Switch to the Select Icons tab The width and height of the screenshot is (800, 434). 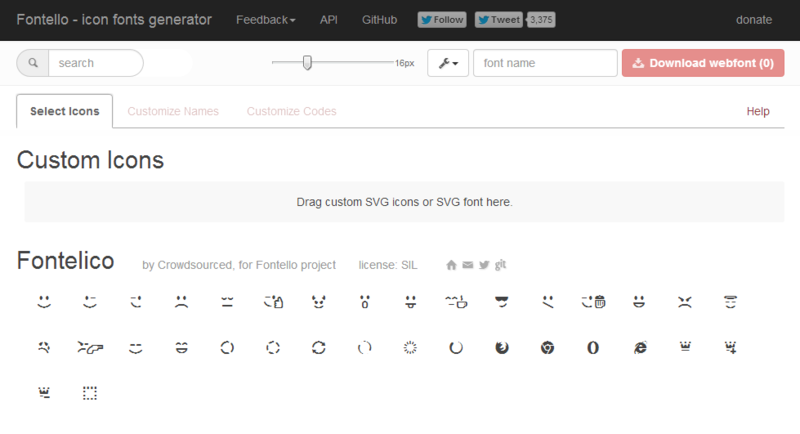click(65, 111)
